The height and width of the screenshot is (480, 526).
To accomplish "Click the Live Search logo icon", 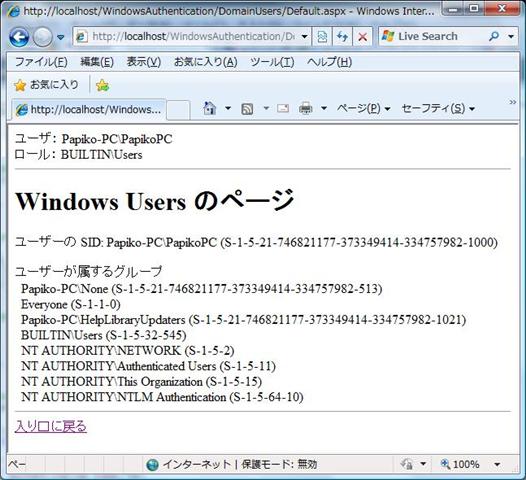I will click(x=388, y=36).
